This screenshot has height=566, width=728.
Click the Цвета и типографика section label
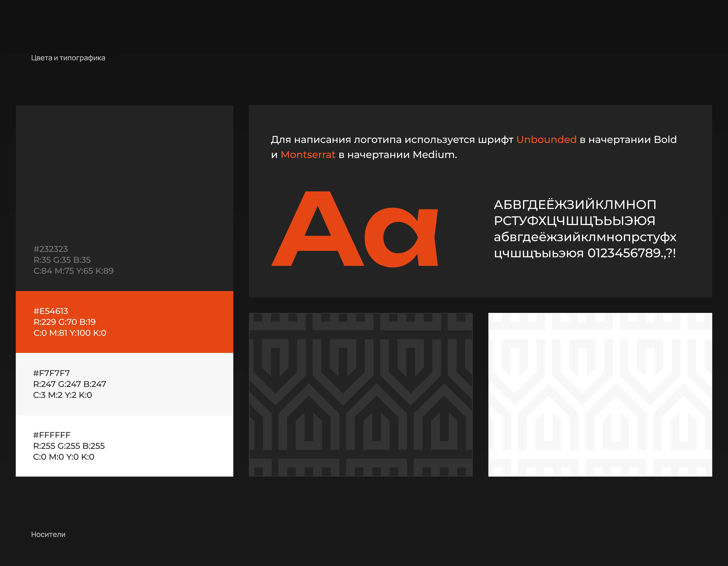[68, 58]
